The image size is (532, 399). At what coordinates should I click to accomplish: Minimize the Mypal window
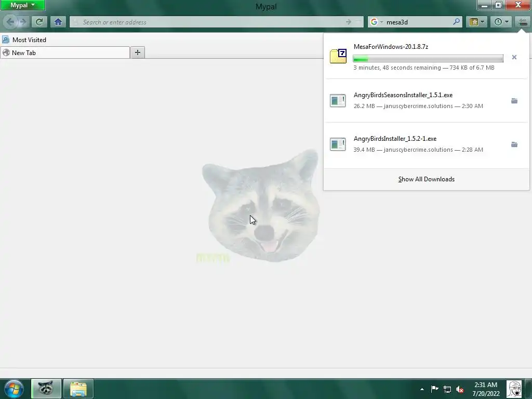[484, 5]
